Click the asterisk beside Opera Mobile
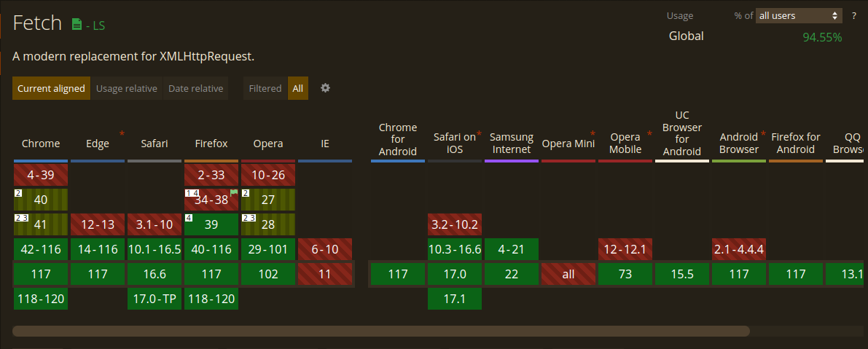Screen dimensions: 868x349 click(649, 134)
